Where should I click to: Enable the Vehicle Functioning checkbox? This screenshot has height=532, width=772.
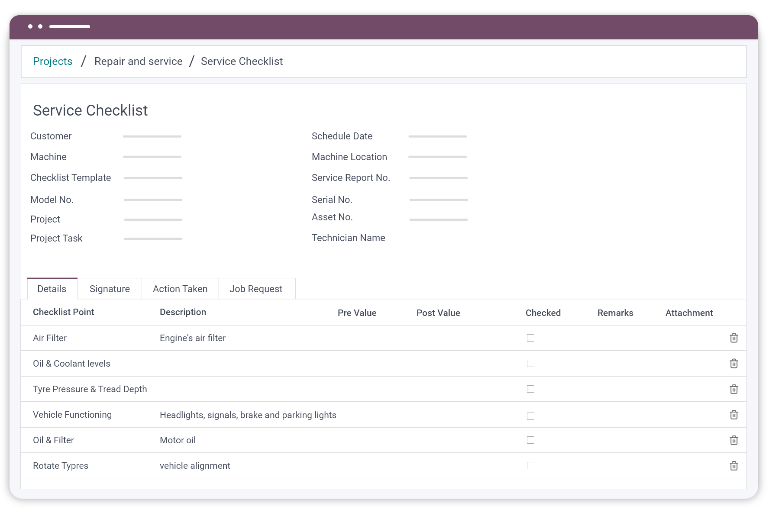point(530,416)
